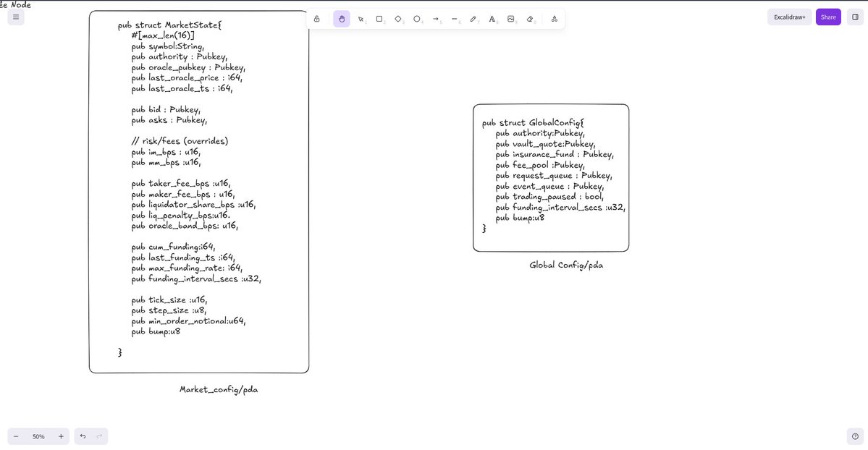Click the 'pub liquidator_share_bps :u16,' line
This screenshot has width=868, height=450.
[x=193, y=205]
